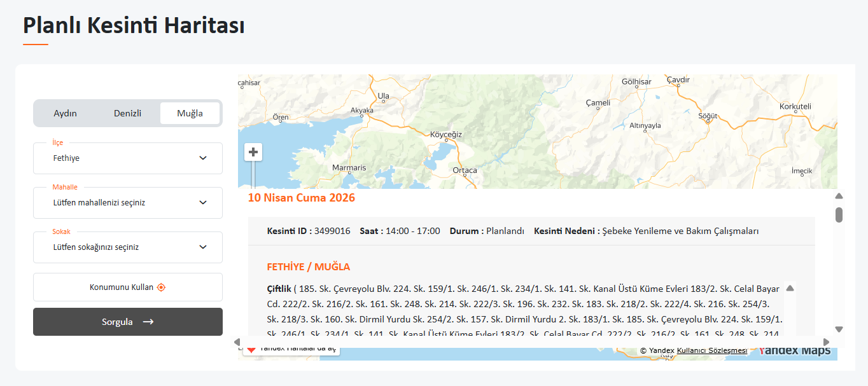The width and height of the screenshot is (868, 386).
Task: Click the right arrow of horizontal scrollbar
Action: point(827,342)
